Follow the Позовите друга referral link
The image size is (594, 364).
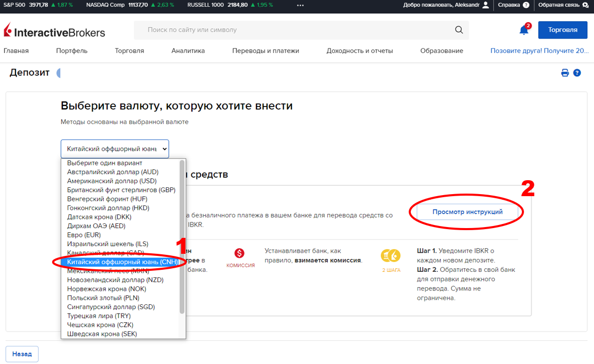(539, 51)
